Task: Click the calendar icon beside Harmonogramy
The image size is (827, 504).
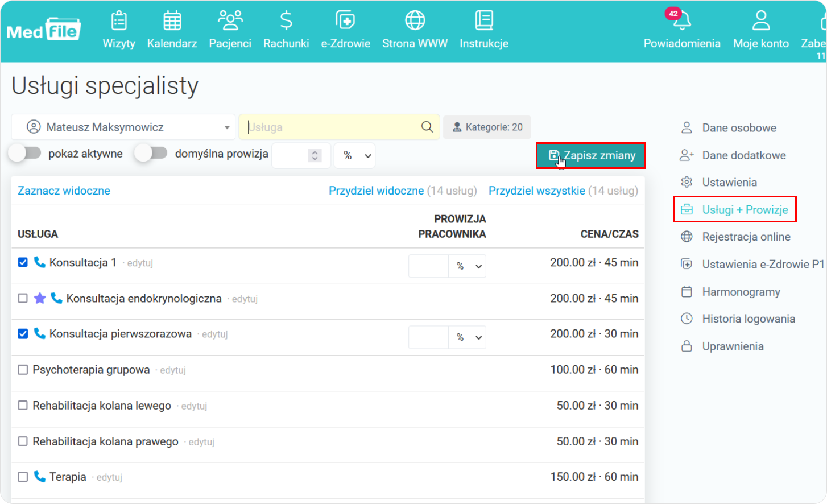Action: point(687,291)
